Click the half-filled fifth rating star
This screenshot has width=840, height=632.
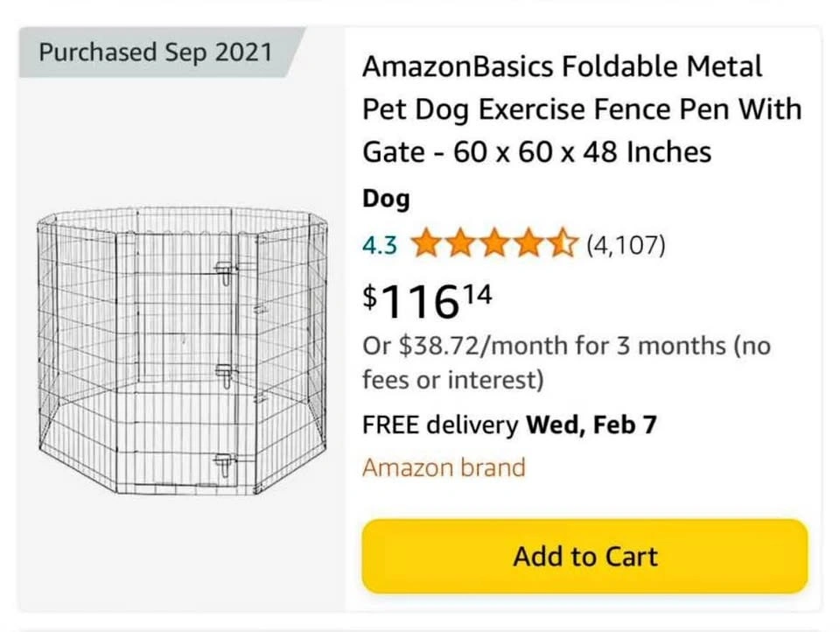pos(562,244)
